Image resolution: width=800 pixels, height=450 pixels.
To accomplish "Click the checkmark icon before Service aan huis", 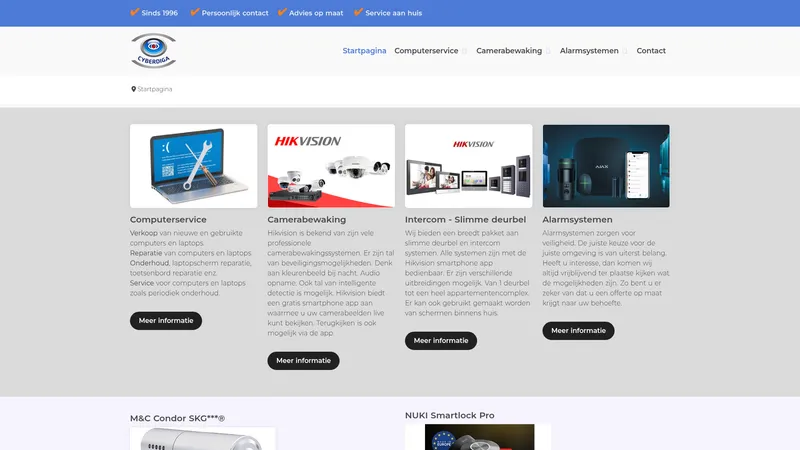I will 359,12.
